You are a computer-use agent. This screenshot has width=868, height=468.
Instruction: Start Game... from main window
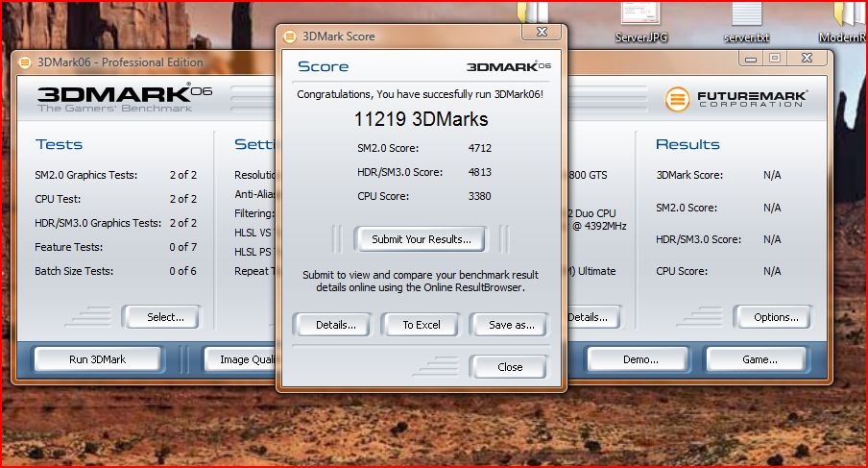[759, 359]
